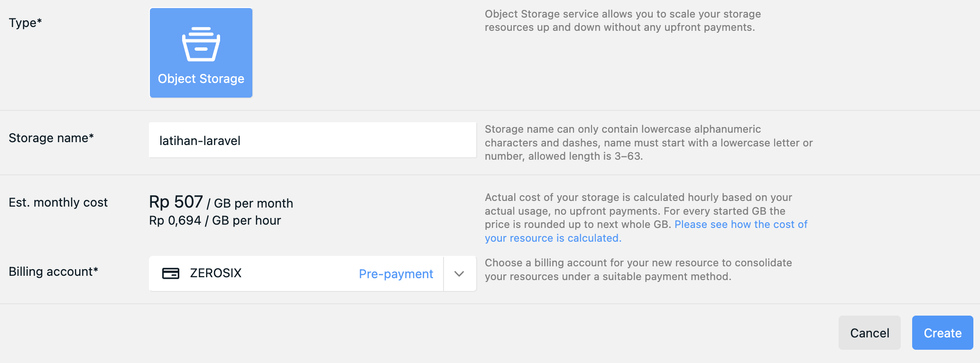Screen dimensions: 980x363
Task: Cancel the storage creation form
Action: [869, 333]
